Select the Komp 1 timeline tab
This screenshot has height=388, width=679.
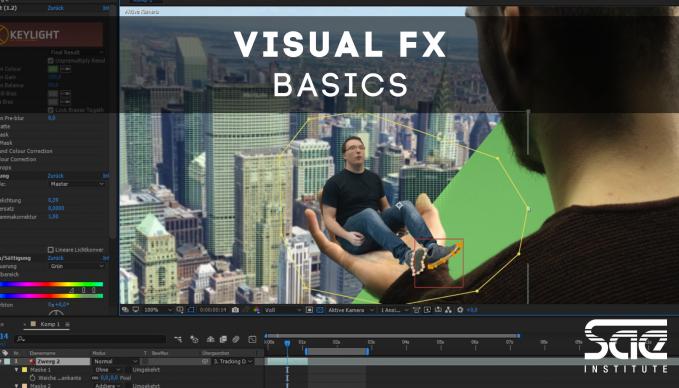coord(50,324)
